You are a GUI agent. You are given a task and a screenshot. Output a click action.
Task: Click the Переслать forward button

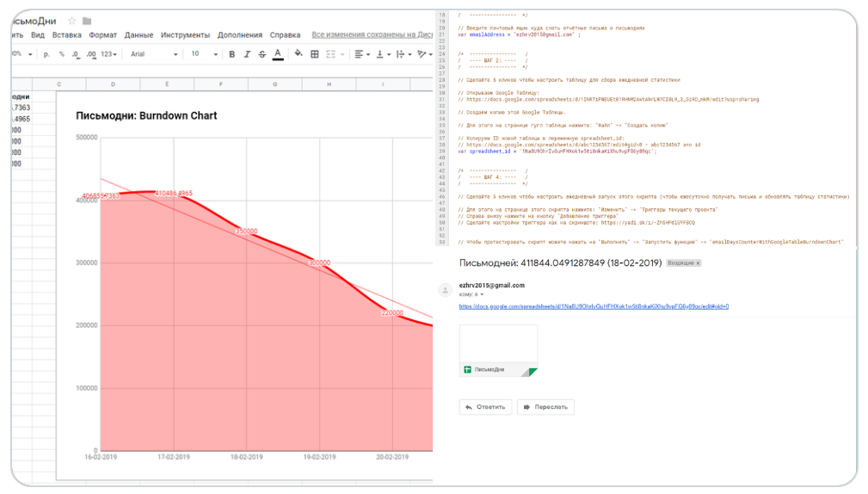(545, 407)
